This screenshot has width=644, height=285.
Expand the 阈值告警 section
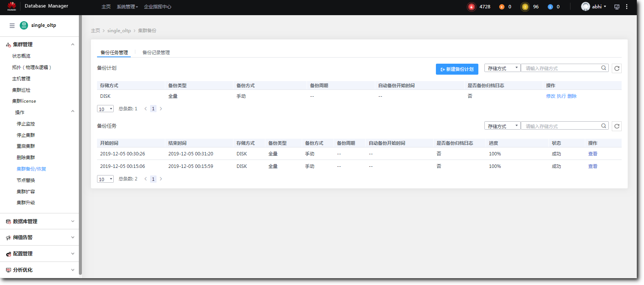[x=73, y=237]
